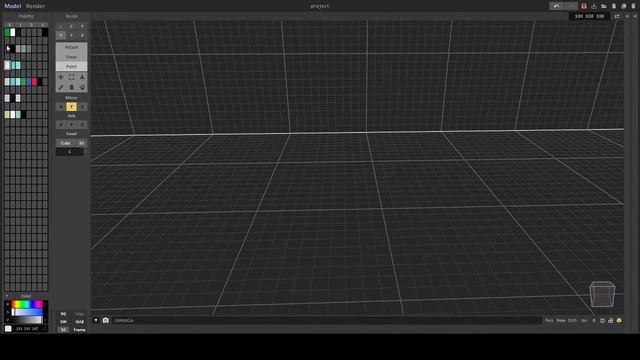Edit the model size 100 100 100
Viewport: 640px width, 360px height.
589,16
